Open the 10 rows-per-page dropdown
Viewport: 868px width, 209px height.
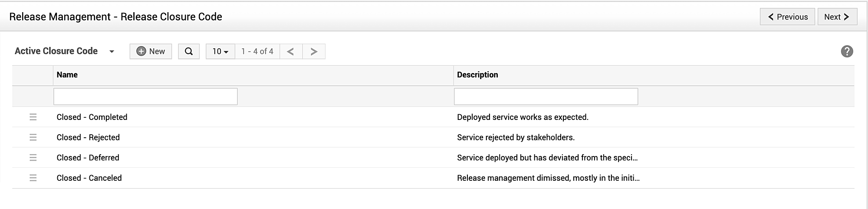[x=220, y=51]
